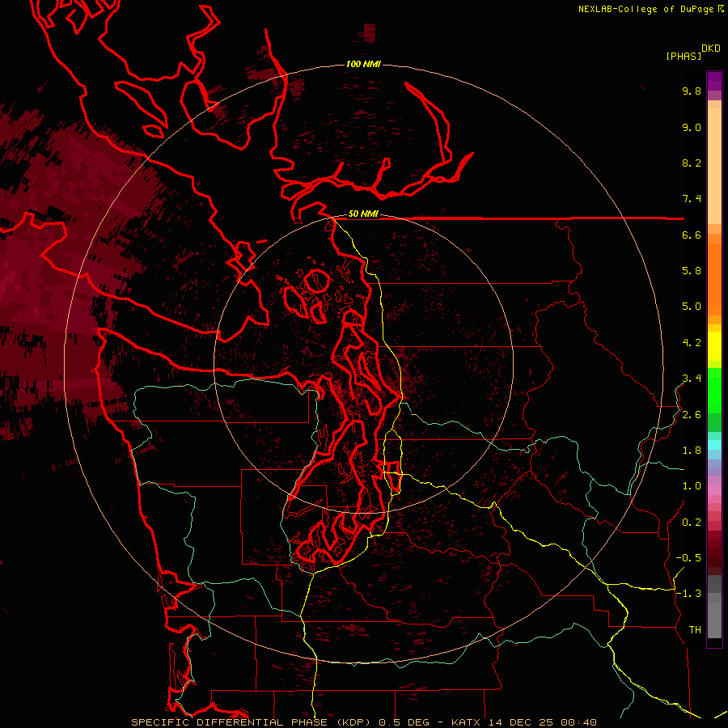Click the 50 NMI range ring label
The width and height of the screenshot is (728, 728).
[x=363, y=214]
